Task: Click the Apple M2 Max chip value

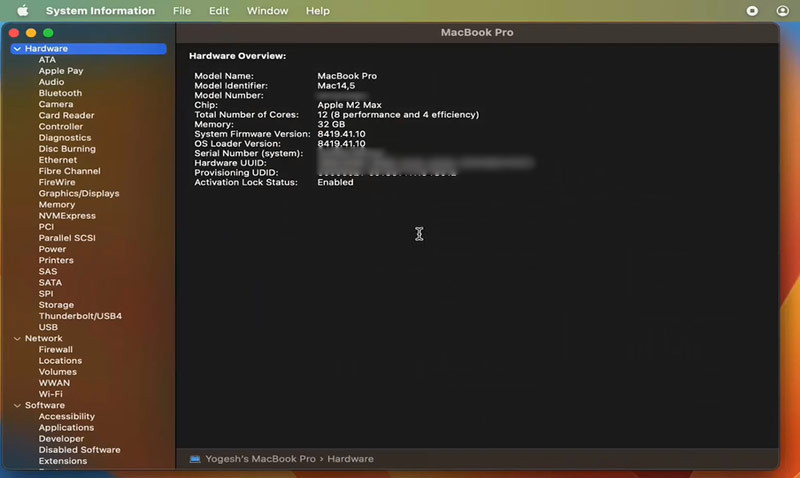Action: coord(349,105)
